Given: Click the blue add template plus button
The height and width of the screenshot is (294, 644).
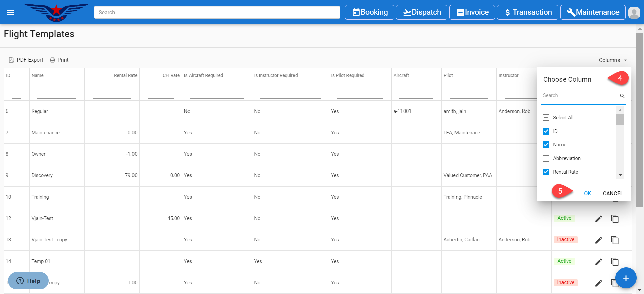Looking at the screenshot, I should click(x=626, y=278).
